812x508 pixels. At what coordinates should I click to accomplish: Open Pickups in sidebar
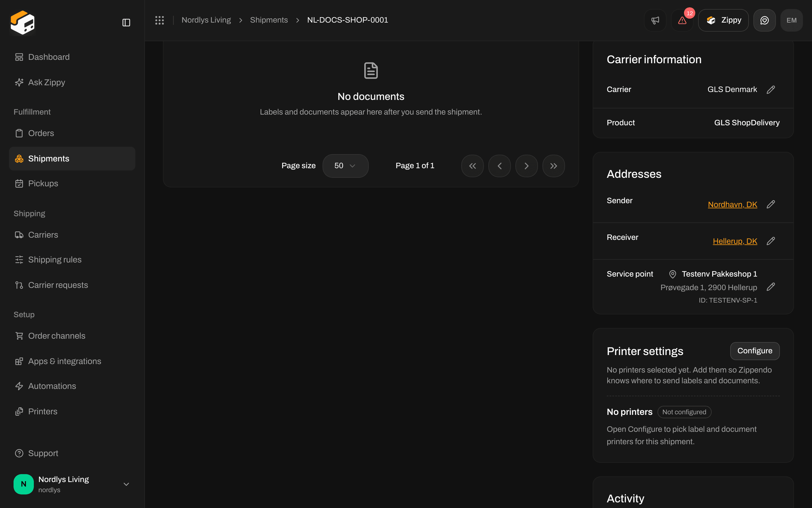click(x=72, y=183)
